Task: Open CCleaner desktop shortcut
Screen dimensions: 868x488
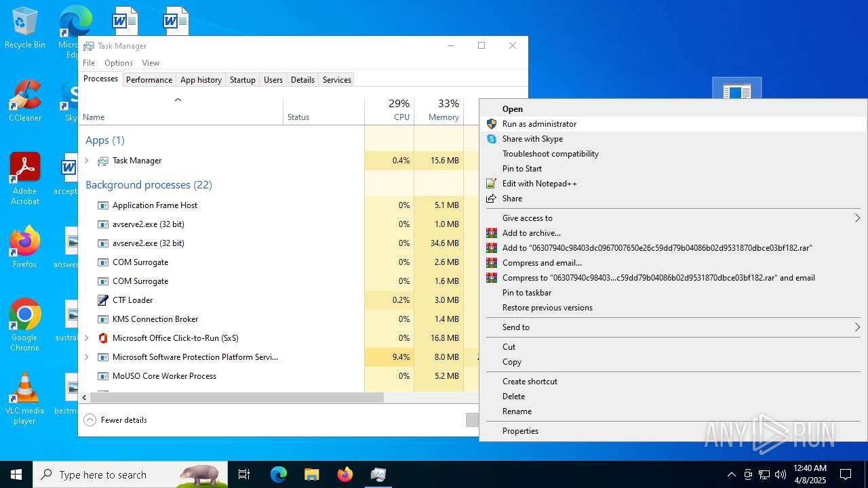Action: (x=24, y=102)
